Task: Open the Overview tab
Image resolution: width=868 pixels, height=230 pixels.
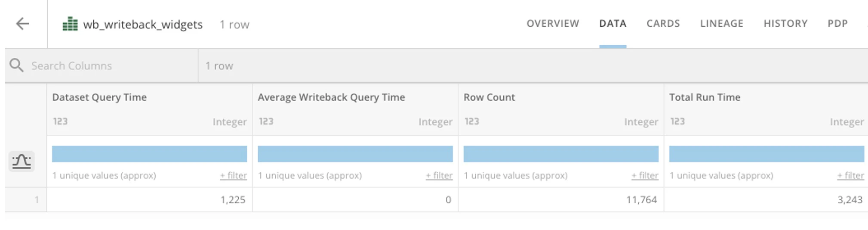Action: tap(553, 24)
